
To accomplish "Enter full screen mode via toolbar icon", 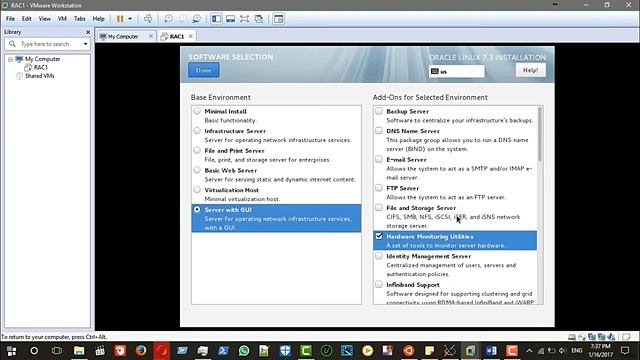I will 244,19.
